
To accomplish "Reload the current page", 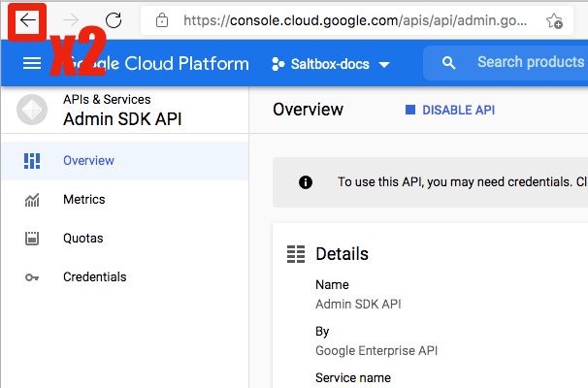I will coord(114,20).
